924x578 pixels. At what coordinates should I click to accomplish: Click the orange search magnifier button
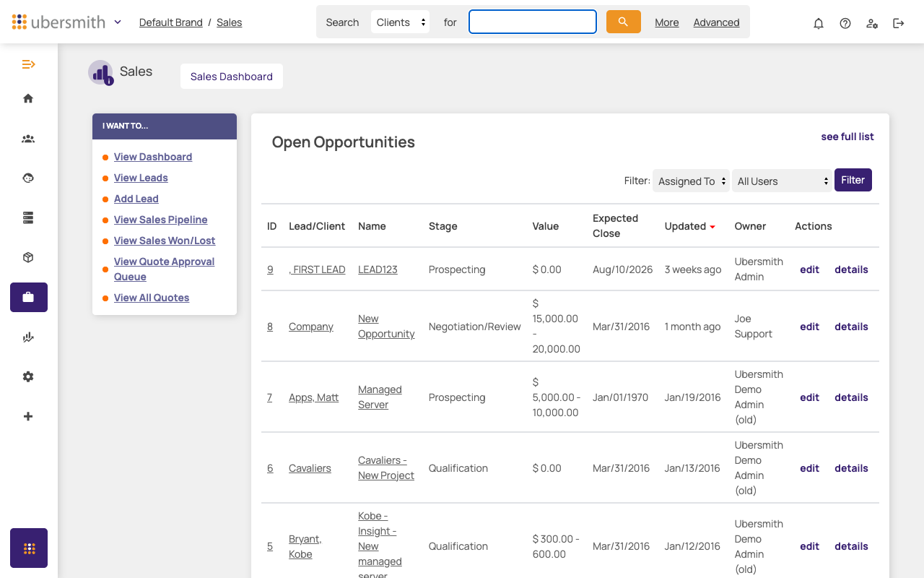[624, 22]
